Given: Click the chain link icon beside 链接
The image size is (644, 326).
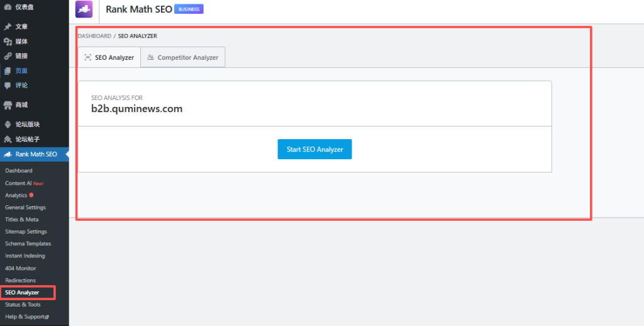Looking at the screenshot, I should click(8, 56).
